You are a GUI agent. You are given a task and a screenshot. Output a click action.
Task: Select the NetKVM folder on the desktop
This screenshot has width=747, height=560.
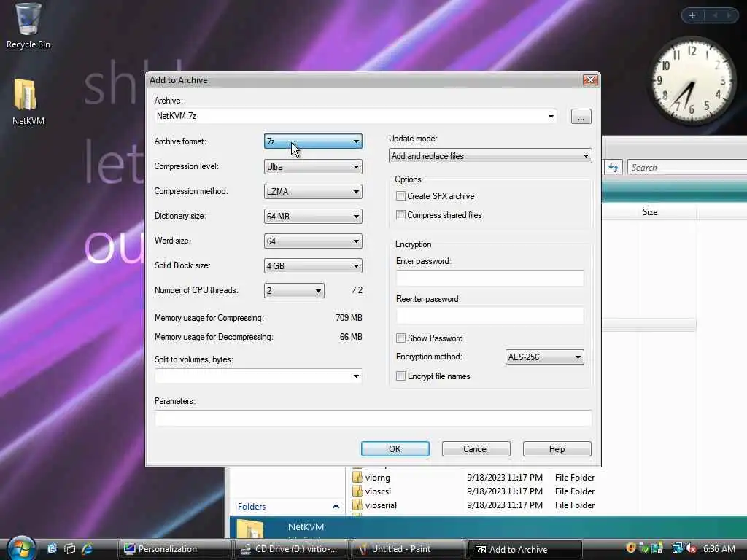tap(28, 101)
